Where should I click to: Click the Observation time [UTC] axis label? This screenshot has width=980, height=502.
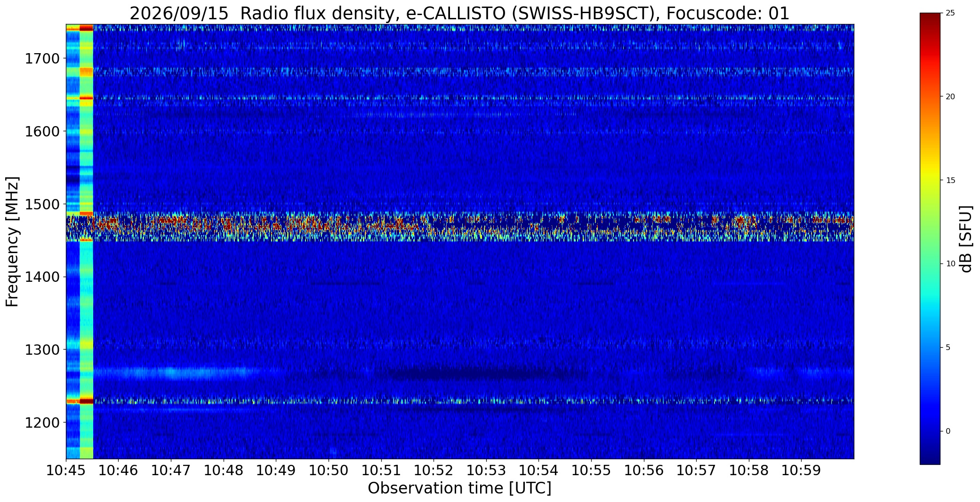tap(459, 488)
